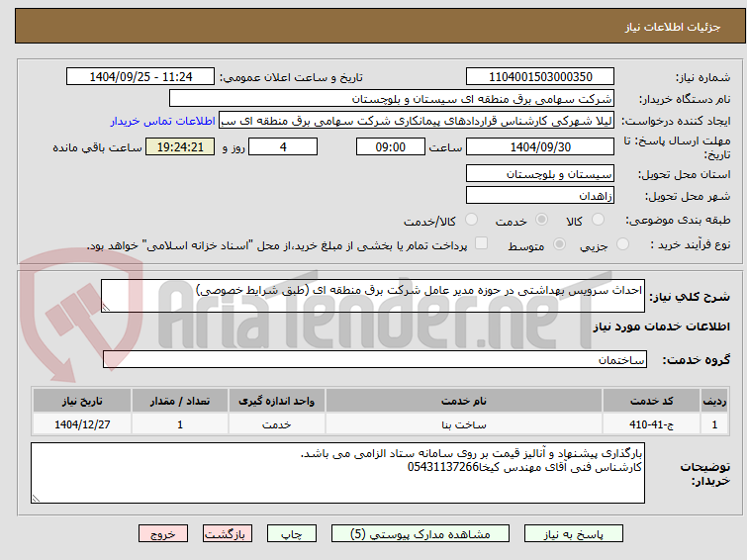Click the announcement date field 1404/09/25 - 11:24
Viewport: 747px width, 560px height.
tap(140, 77)
